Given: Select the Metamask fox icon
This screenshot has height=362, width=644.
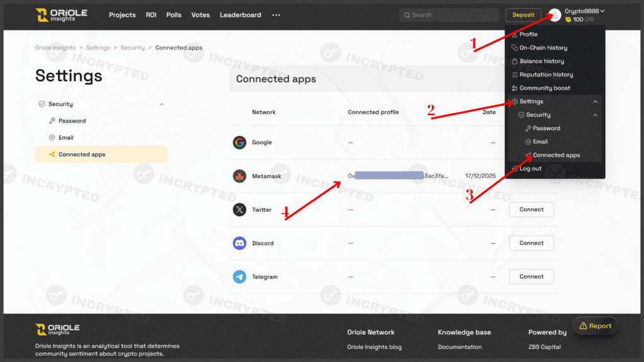Looking at the screenshot, I should [241, 176].
